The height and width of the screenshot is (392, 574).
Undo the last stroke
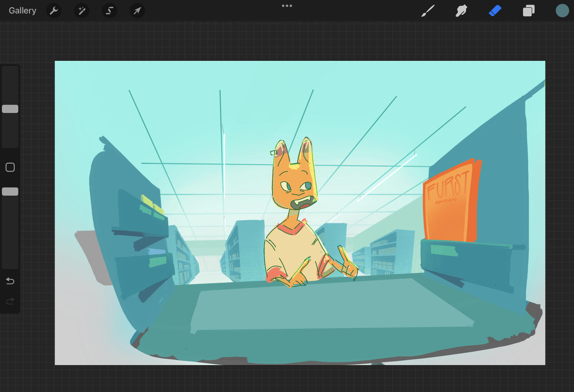click(x=10, y=281)
